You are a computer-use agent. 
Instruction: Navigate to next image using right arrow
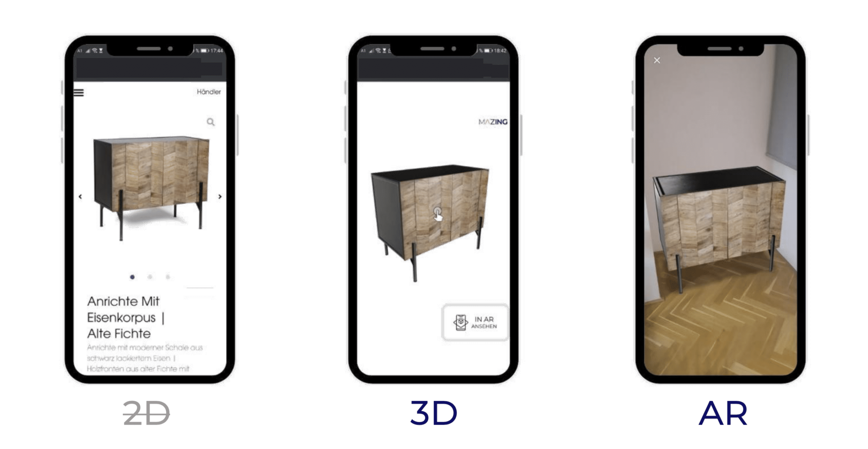click(220, 197)
